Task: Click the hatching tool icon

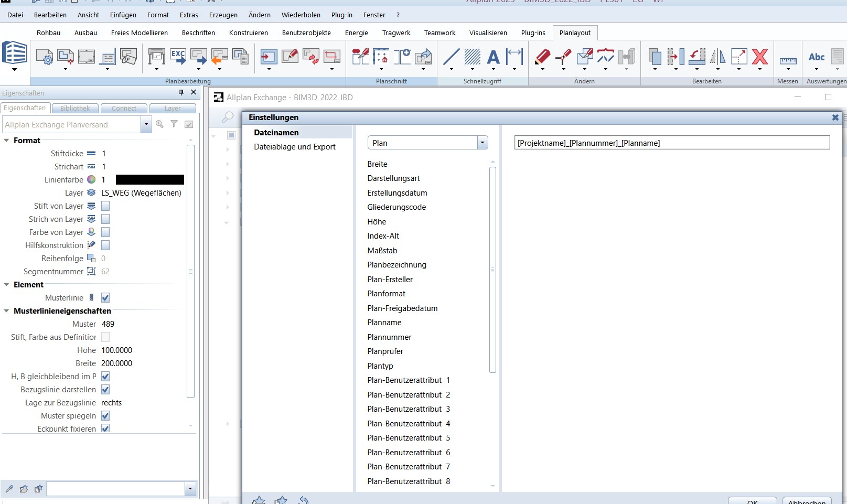Action: 472,56
